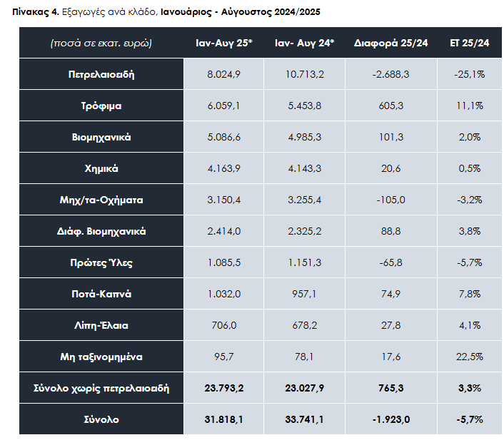Select the 'Μηχ/τα-Οχήματα' row label
Screen dimensions: 504x440
pyautogui.click(x=101, y=200)
